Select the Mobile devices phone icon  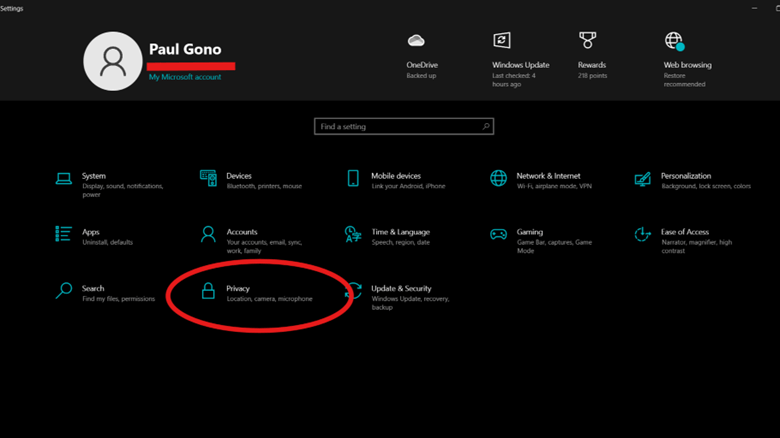(353, 179)
